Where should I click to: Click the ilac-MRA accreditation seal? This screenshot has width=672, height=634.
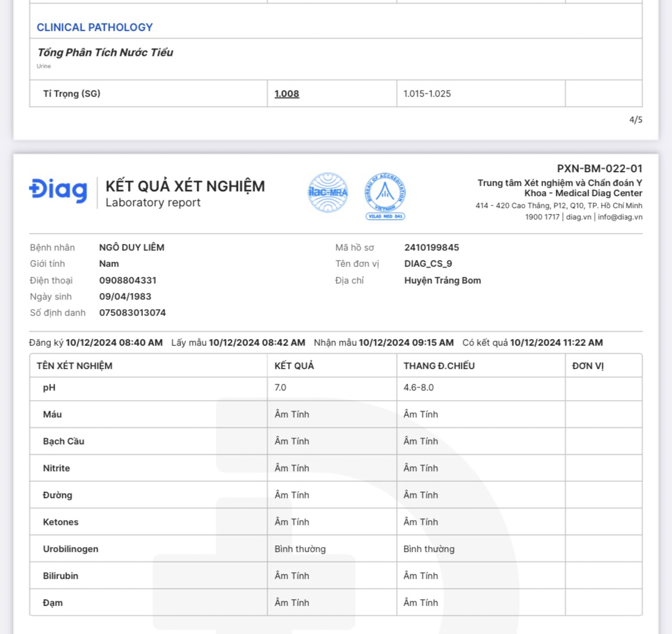pos(328,192)
